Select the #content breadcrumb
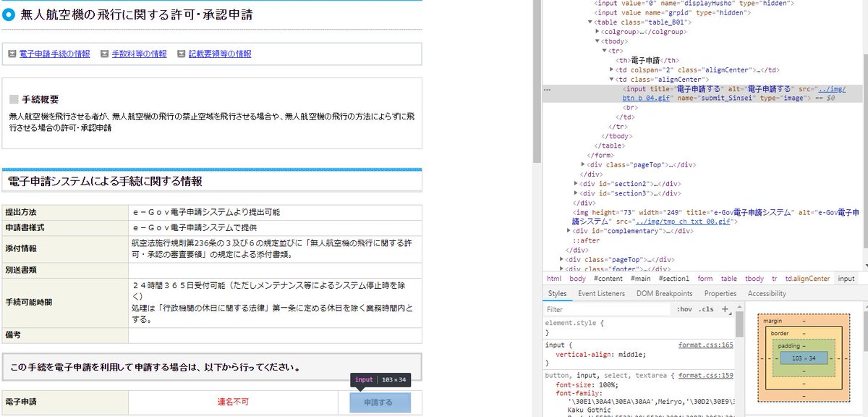Image resolution: width=868 pixels, height=417 pixels. [608, 279]
